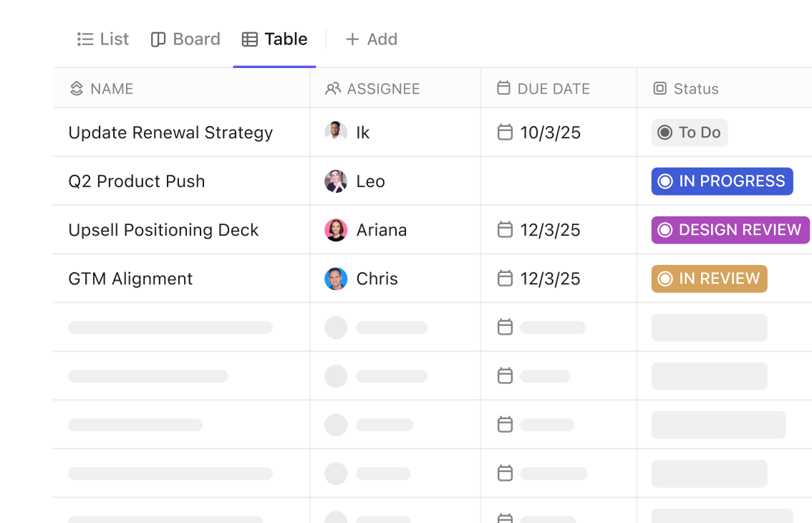Click calendar icon beside 10/3/25 date
Viewport: 812px width, 523px height.
[x=505, y=133]
